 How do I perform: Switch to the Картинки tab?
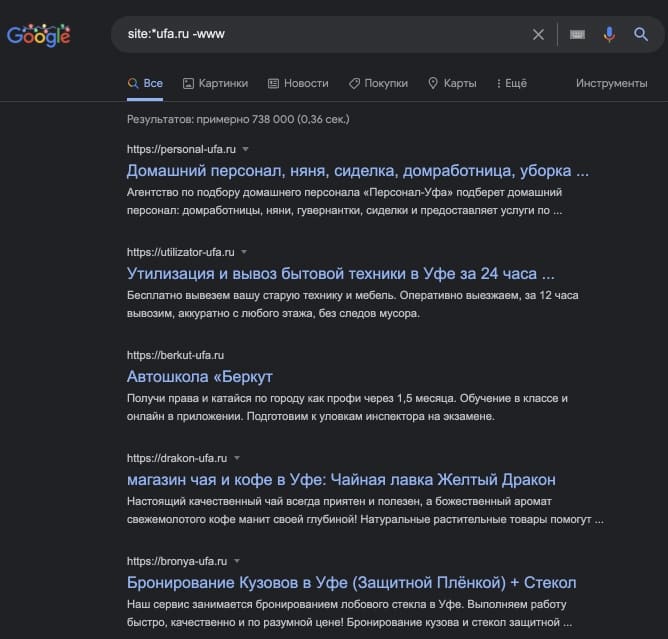pyautogui.click(x=215, y=83)
